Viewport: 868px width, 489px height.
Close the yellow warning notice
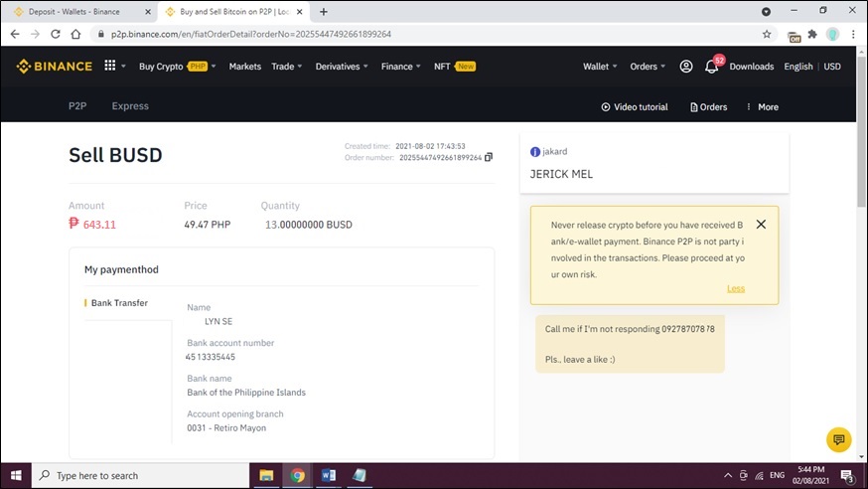761,225
